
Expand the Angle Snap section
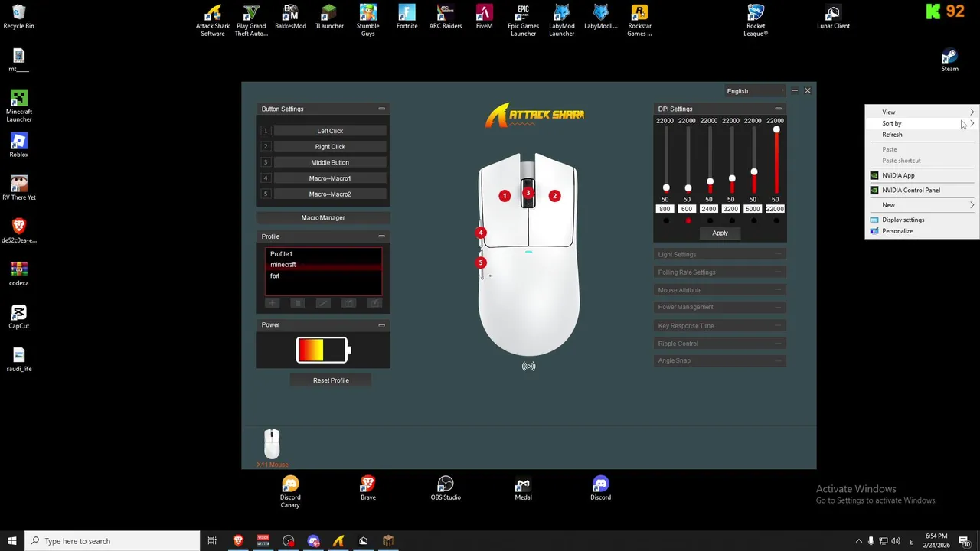[720, 360]
